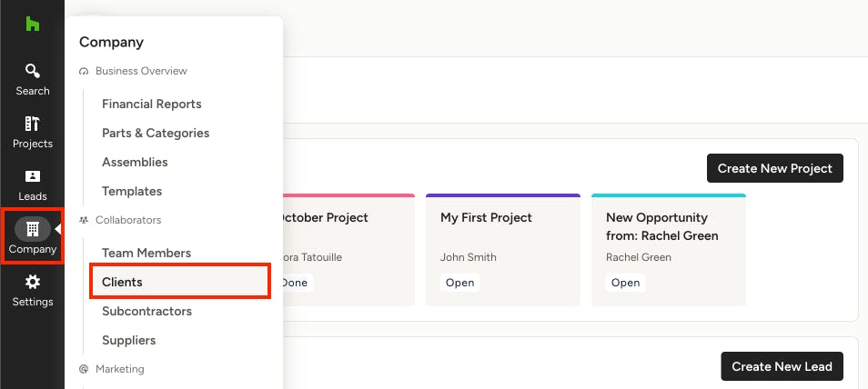
Task: Open Parts & Categories
Action: [x=156, y=134]
